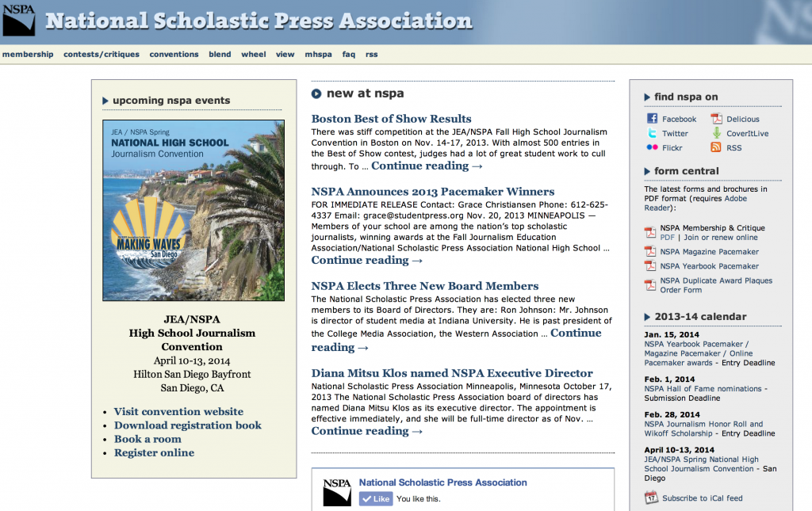Viewport: 812px width, 511px height.
Task: Click PDF icon beside Duplicate Award Plaques
Action: coord(650,285)
